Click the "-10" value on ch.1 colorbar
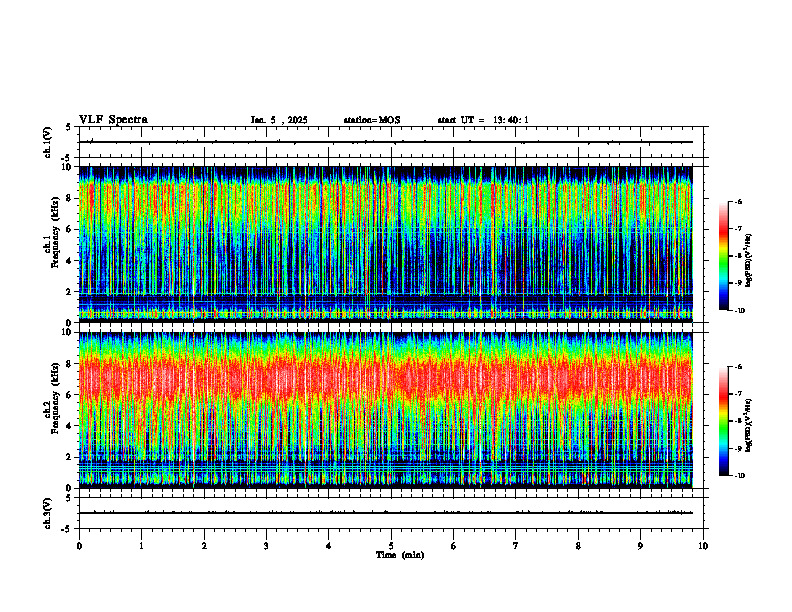The height and width of the screenshot is (612, 792). tap(740, 311)
